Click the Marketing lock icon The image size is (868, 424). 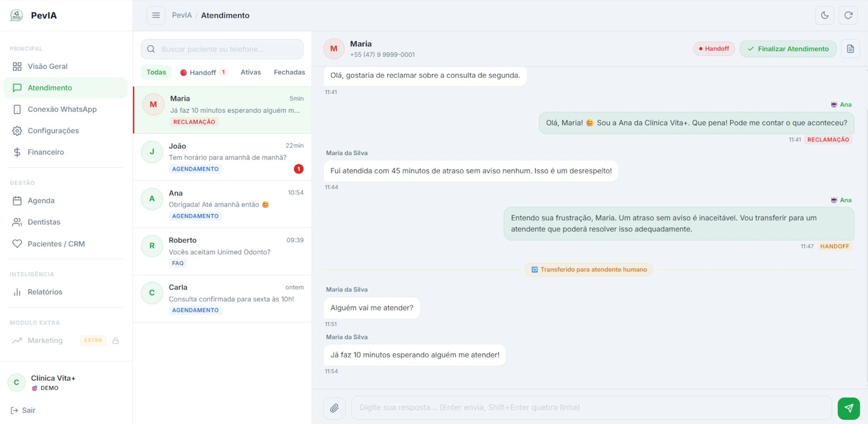[x=116, y=341]
